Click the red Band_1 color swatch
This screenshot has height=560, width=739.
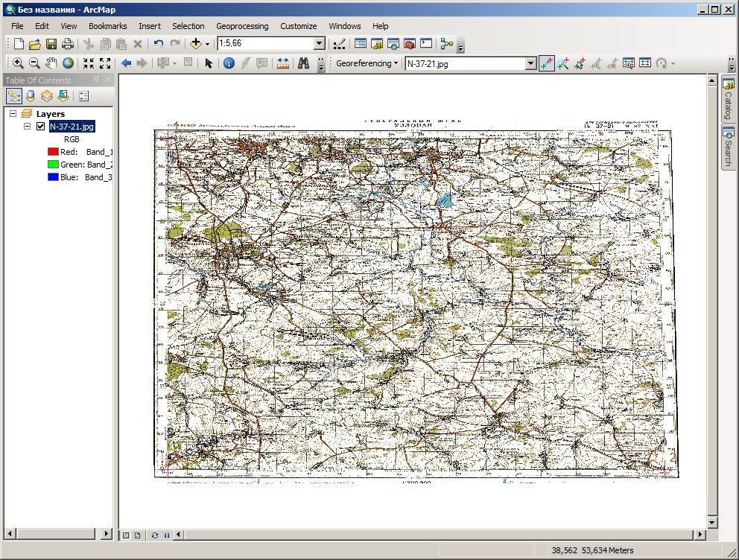click(x=53, y=152)
